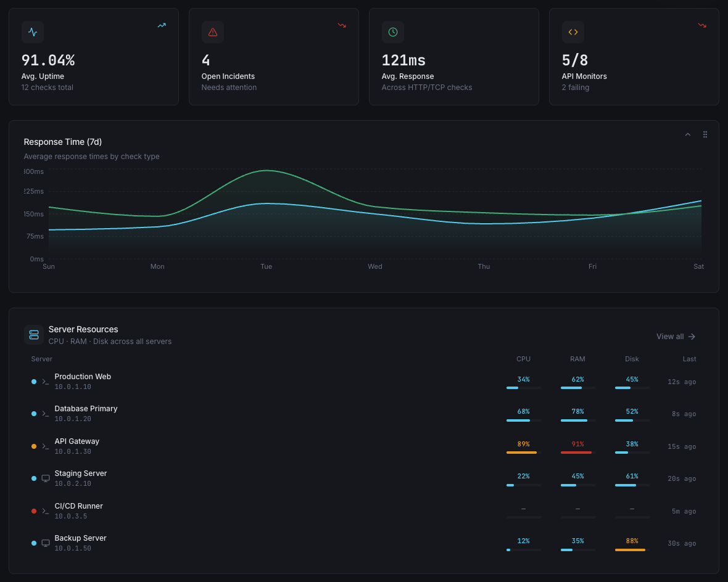Click the downward trend arrow on API Monitors
Image resolution: width=728 pixels, height=582 pixels.
coord(701,25)
